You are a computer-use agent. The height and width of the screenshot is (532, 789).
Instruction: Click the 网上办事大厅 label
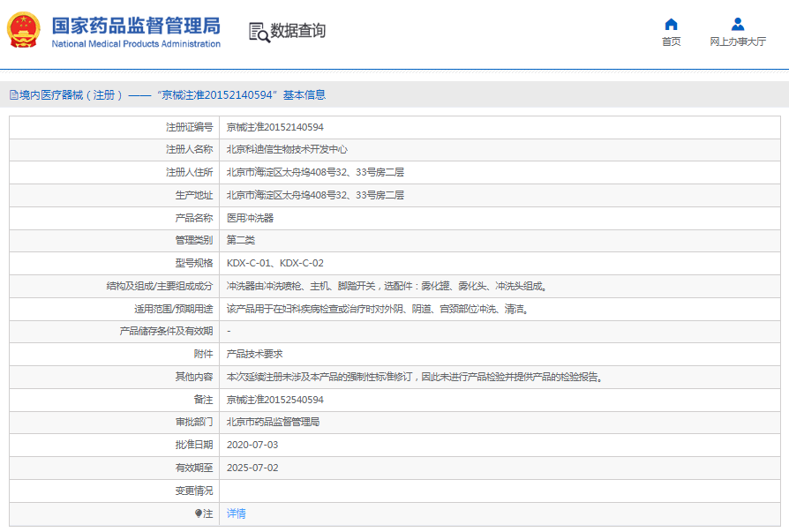pyautogui.click(x=738, y=41)
